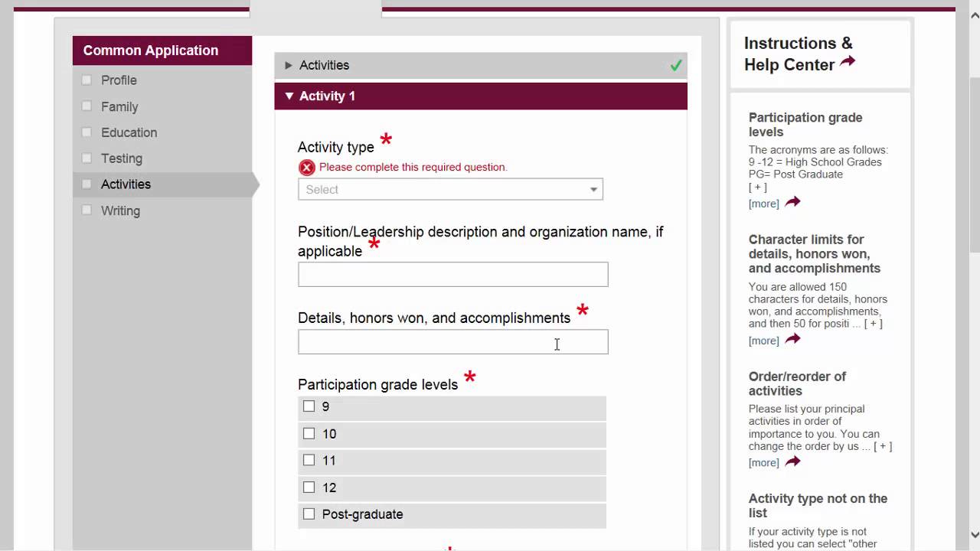Check the grade 9 participation checkbox
This screenshot has width=980, height=551.
tap(309, 406)
